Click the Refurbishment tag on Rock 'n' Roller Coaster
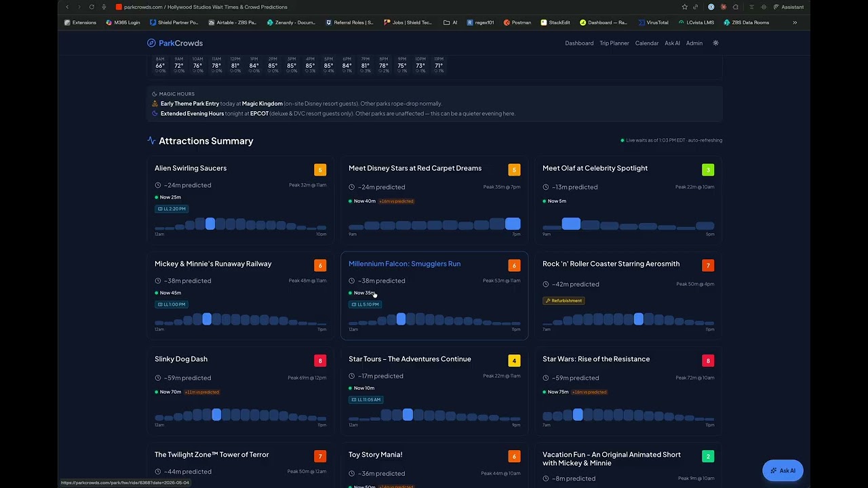868x488 pixels. [564, 300]
